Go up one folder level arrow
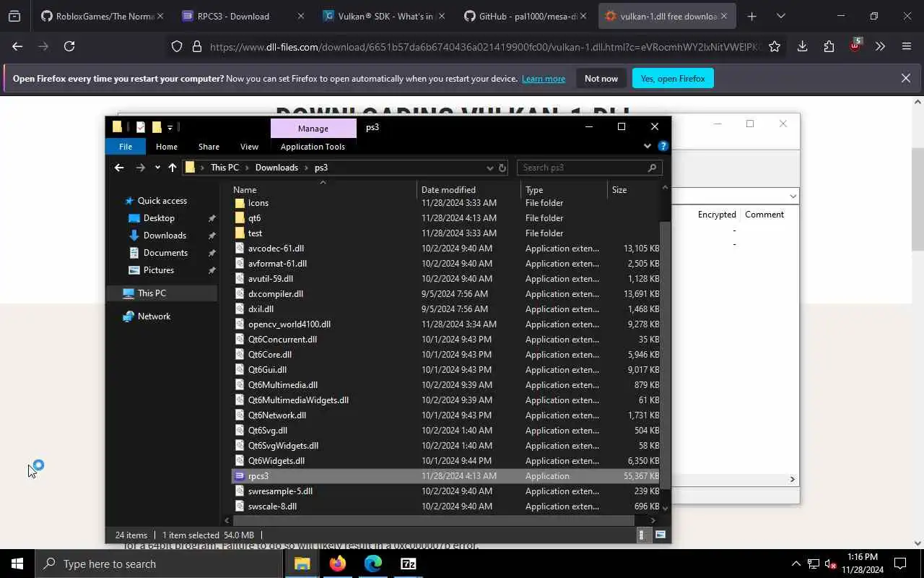Image resolution: width=924 pixels, height=578 pixels. click(172, 168)
